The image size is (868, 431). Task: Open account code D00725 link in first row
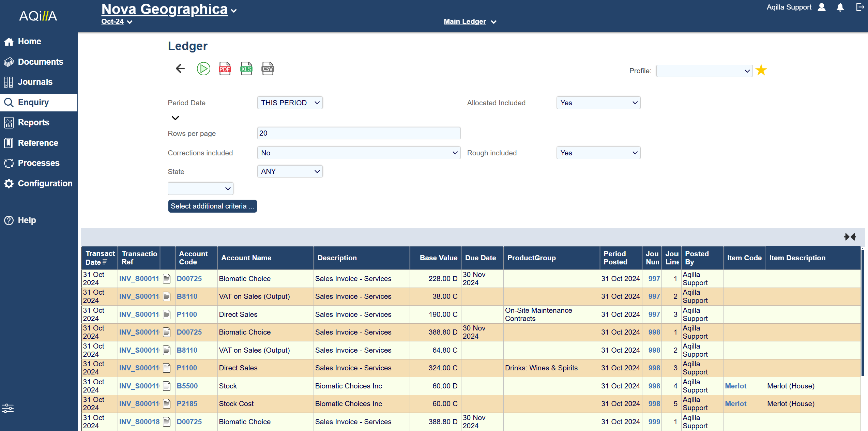(189, 279)
